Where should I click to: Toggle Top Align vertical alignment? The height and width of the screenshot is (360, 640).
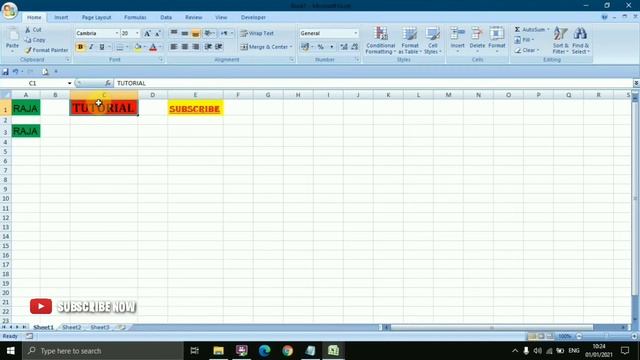pyautogui.click(x=174, y=33)
